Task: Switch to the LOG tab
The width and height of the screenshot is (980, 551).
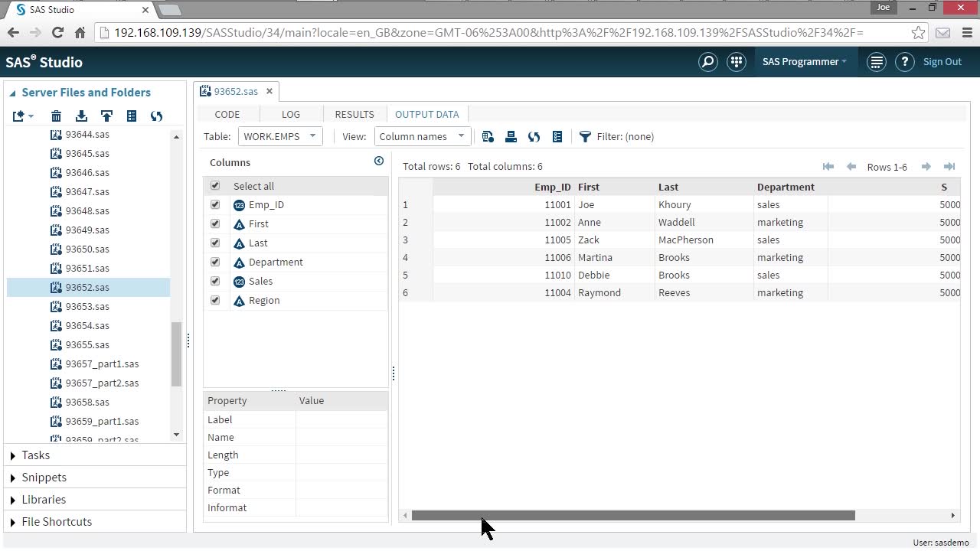Action: point(291,114)
